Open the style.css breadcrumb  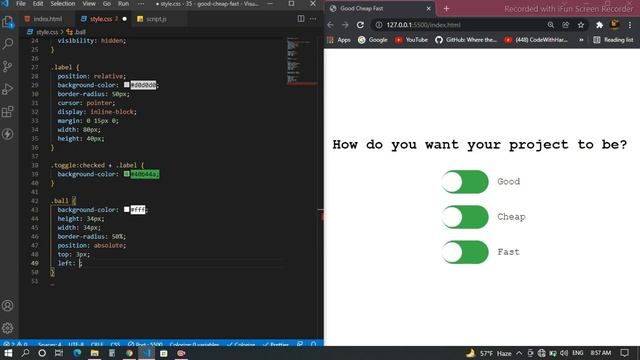point(43,32)
